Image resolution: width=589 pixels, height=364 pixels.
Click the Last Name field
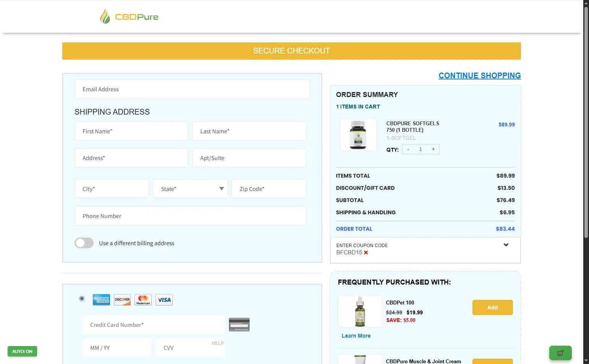point(249,131)
